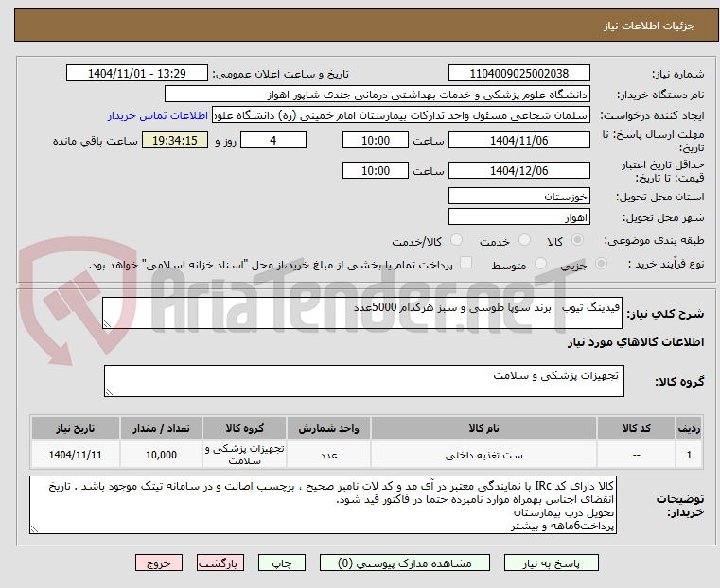
Task: Click the چاپ print button
Action: click(x=282, y=562)
